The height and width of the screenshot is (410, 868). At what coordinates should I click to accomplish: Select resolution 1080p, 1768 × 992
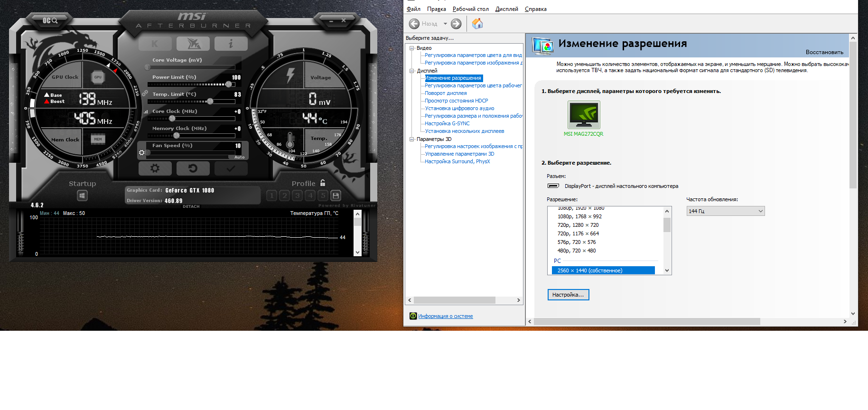(x=579, y=216)
